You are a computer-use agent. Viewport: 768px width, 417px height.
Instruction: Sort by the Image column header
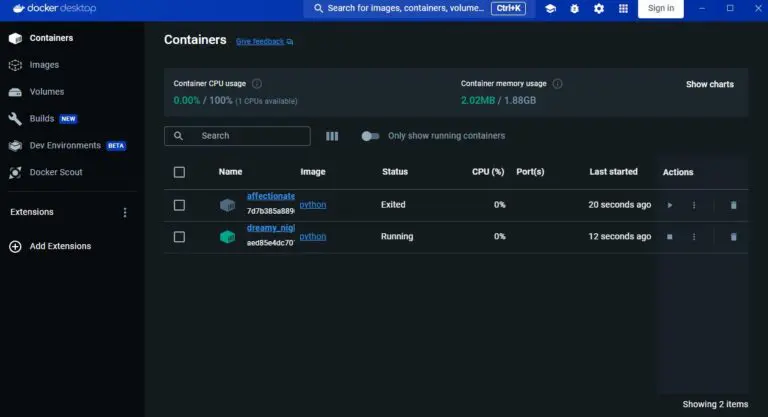[313, 172]
